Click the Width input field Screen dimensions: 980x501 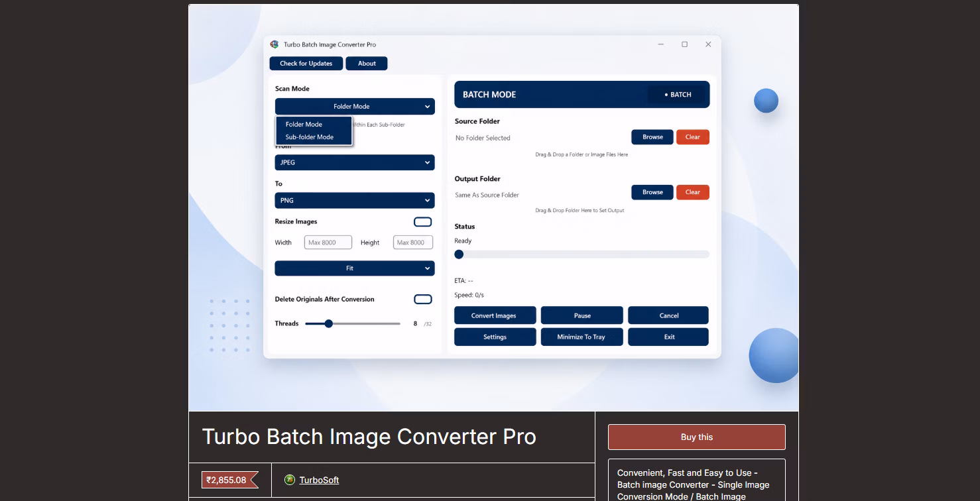click(328, 243)
